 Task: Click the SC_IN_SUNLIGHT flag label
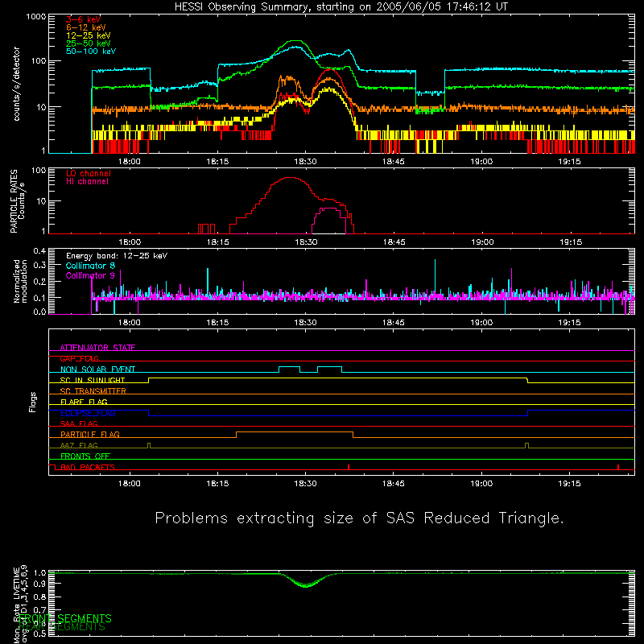(93, 380)
